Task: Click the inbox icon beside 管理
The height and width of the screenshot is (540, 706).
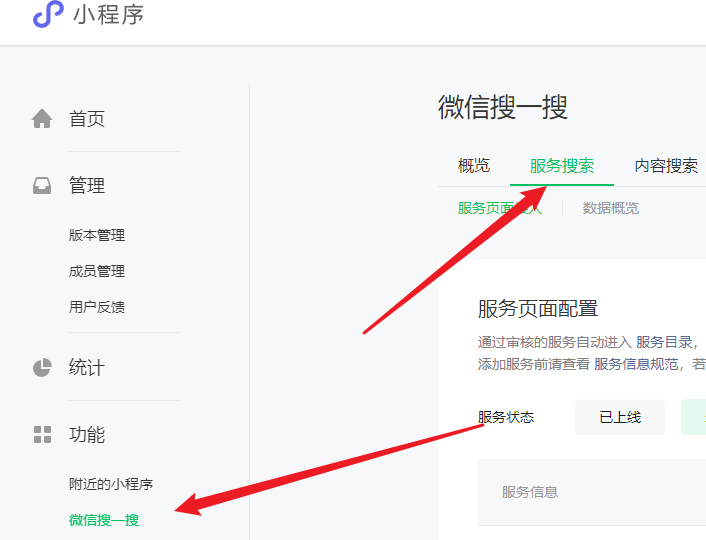Action: [42, 186]
